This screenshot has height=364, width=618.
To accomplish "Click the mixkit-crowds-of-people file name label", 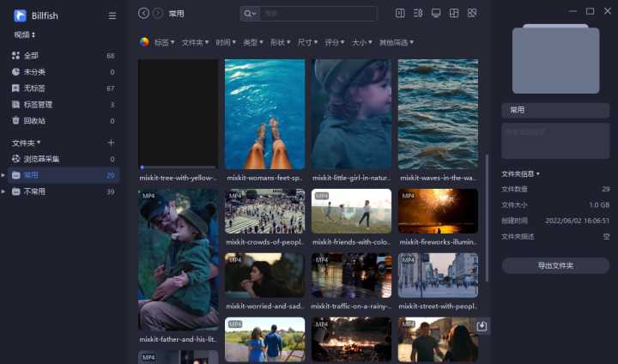I will tap(265, 242).
